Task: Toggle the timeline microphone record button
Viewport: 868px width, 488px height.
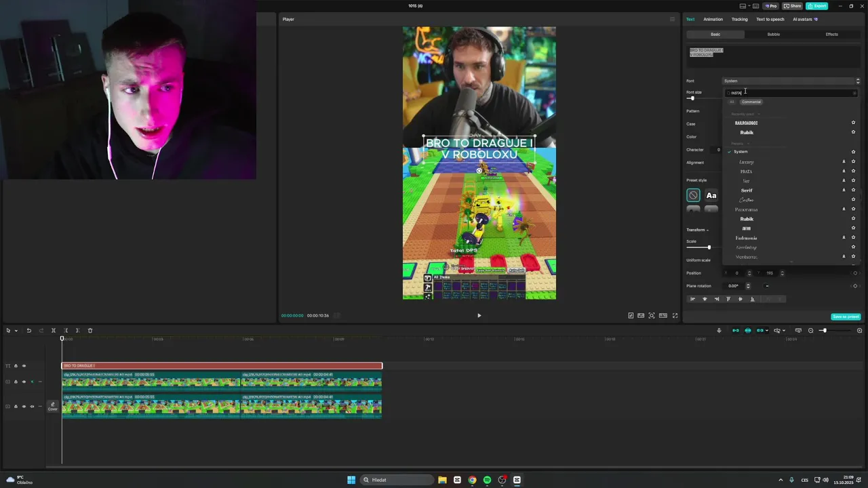Action: coord(719,331)
